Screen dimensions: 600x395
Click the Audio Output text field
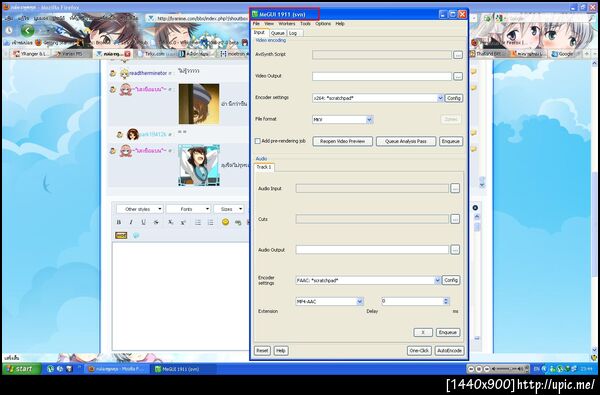[372, 250]
